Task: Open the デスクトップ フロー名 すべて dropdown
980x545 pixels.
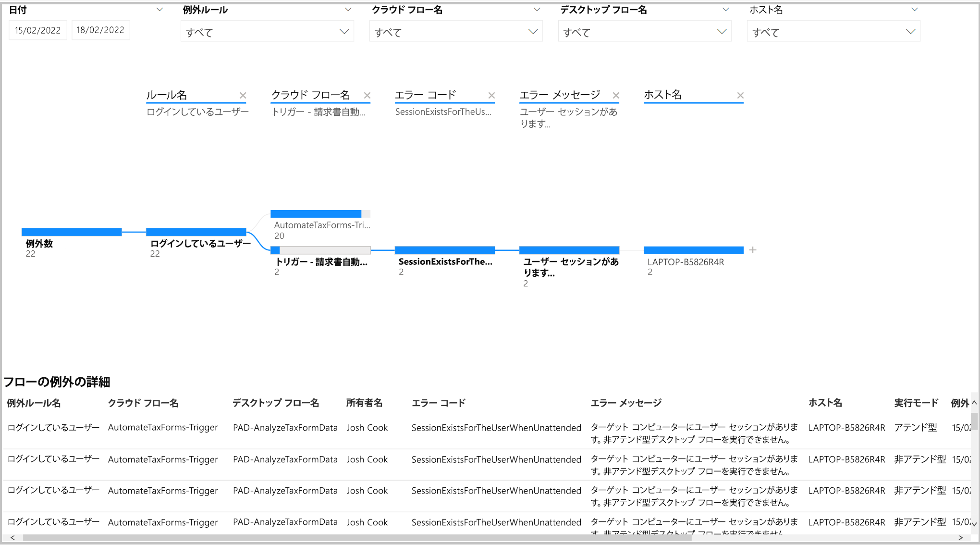Action: coord(645,31)
